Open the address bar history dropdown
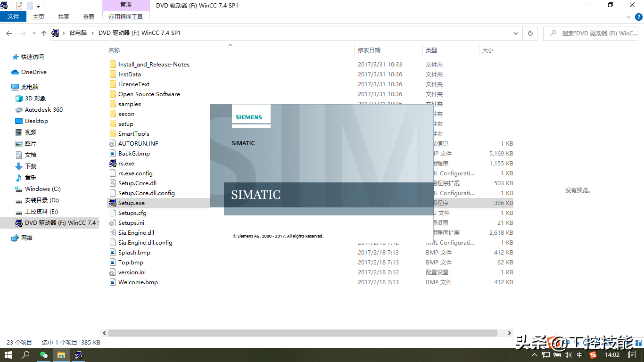 tap(516, 33)
